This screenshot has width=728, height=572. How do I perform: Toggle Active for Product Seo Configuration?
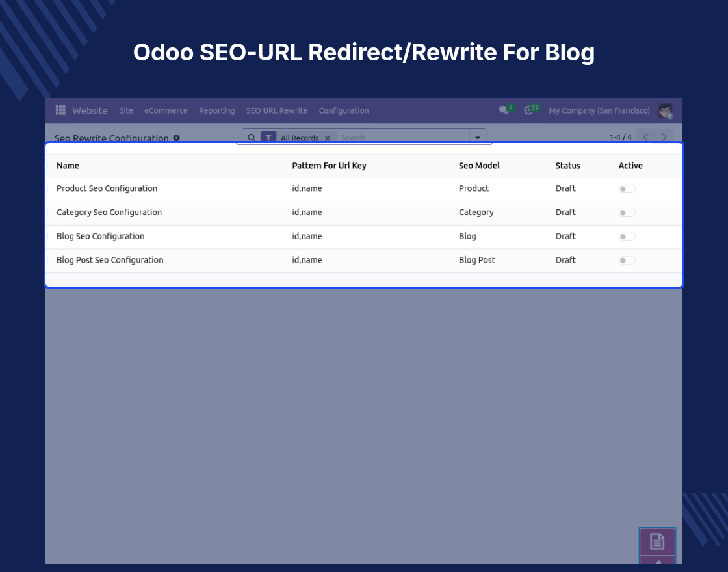627,189
